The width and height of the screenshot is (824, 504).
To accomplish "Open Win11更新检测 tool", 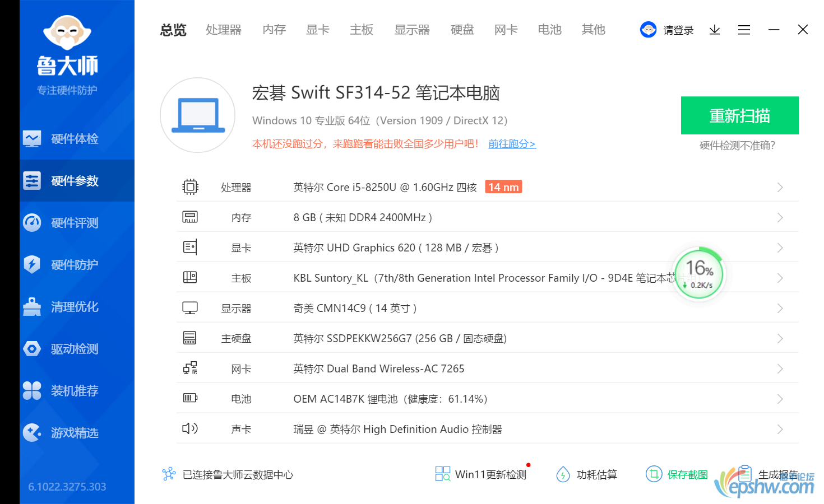I will pyautogui.click(x=481, y=474).
